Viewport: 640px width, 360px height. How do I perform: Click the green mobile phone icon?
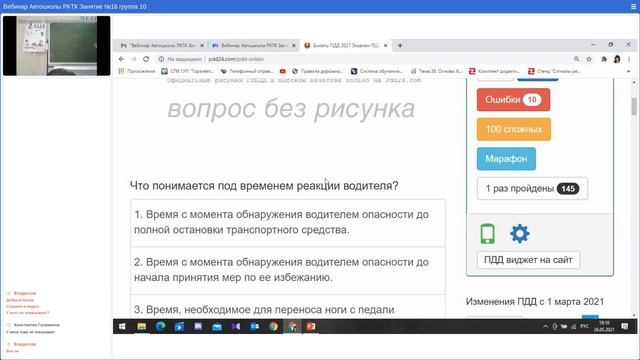[x=487, y=234]
